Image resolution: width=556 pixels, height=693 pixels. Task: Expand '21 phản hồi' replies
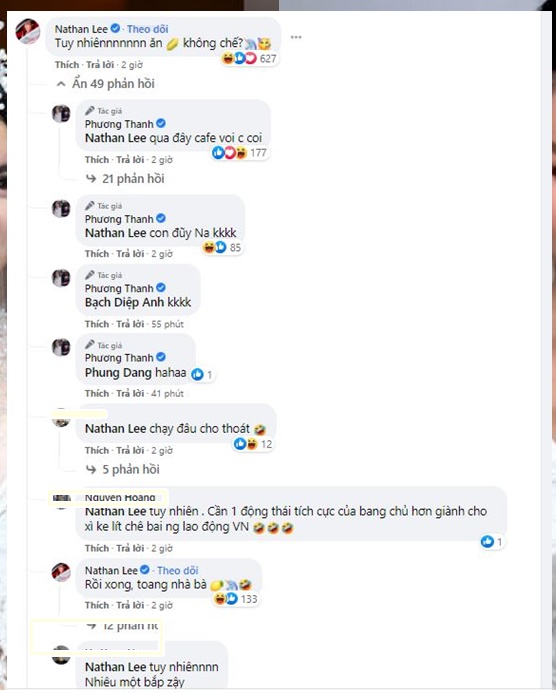point(125,179)
